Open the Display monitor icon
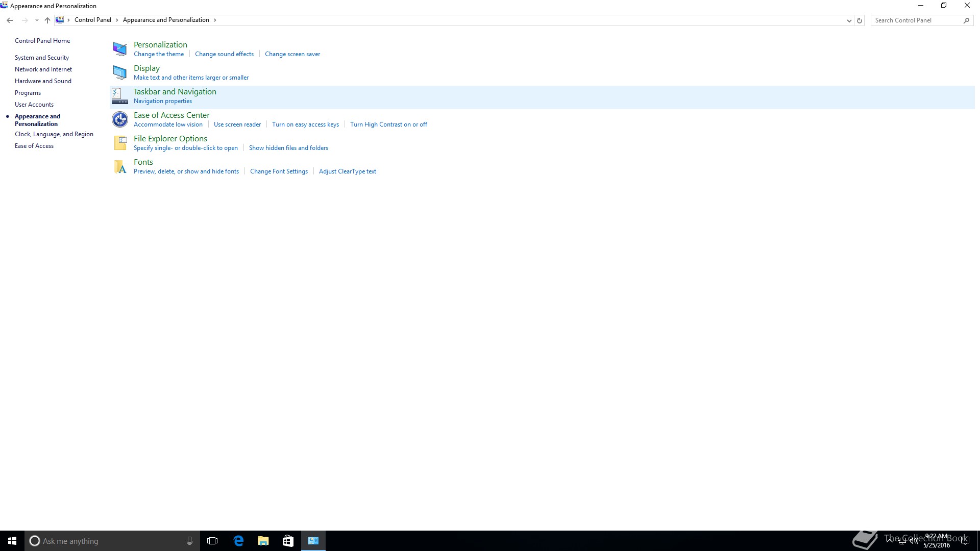 coord(120,72)
